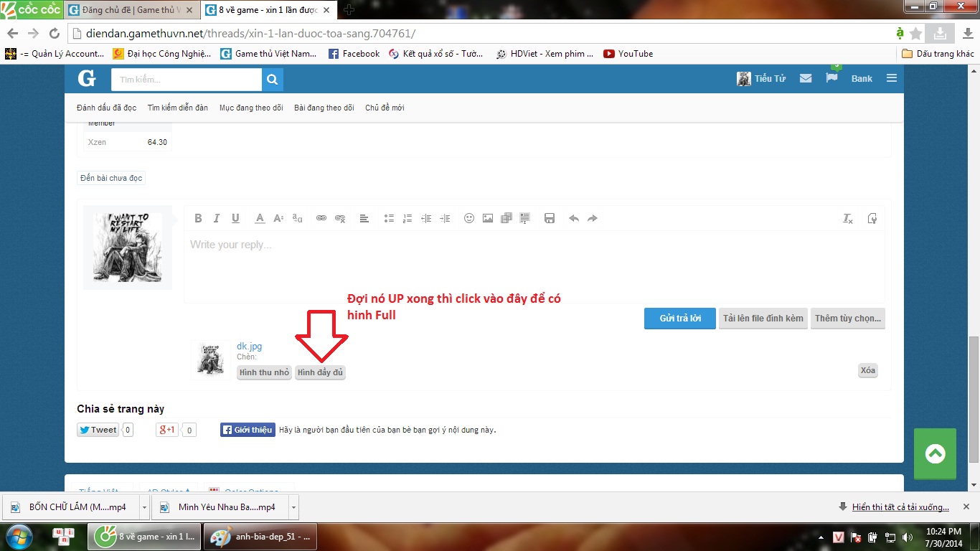Open the hamburger menu beside Bank
This screenshot has height=551, width=980.
[x=892, y=78]
